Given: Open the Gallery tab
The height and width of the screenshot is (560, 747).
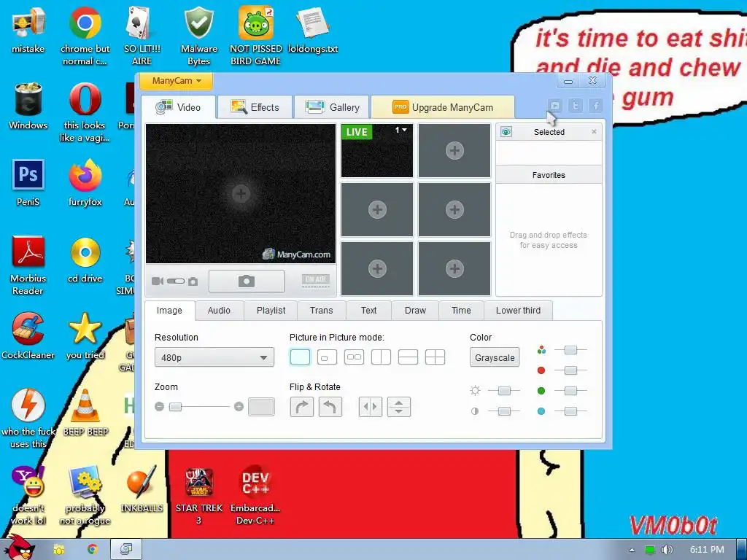Looking at the screenshot, I should point(332,107).
